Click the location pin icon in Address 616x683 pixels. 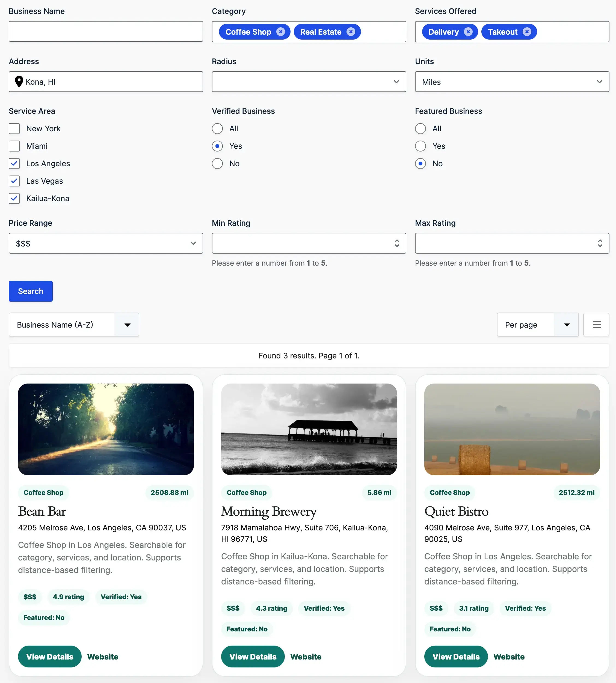19,82
